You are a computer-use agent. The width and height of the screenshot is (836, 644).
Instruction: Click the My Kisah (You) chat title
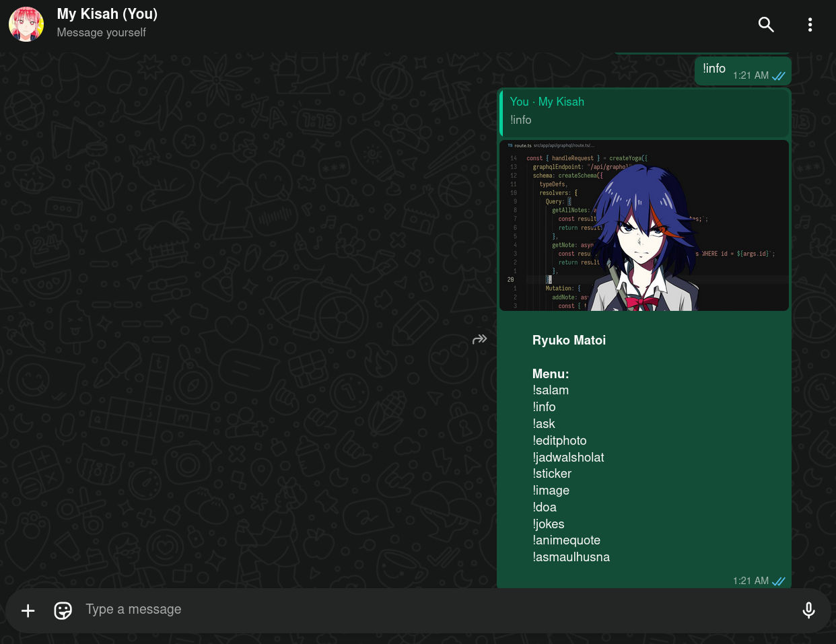coord(107,14)
